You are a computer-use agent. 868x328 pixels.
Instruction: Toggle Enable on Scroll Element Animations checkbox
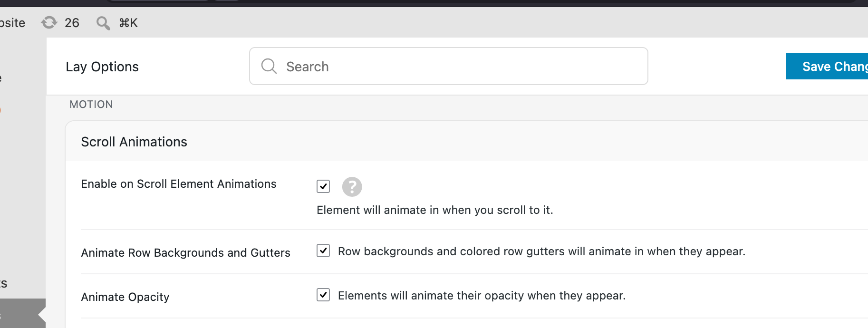click(x=323, y=186)
